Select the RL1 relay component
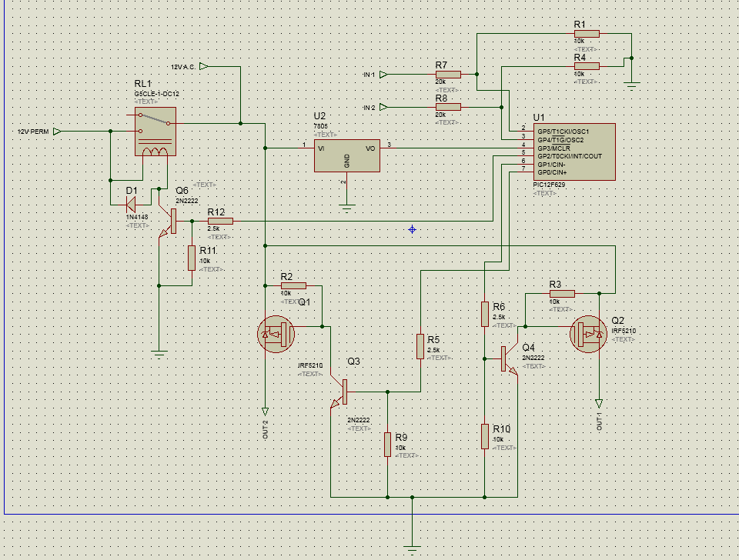 click(155, 132)
